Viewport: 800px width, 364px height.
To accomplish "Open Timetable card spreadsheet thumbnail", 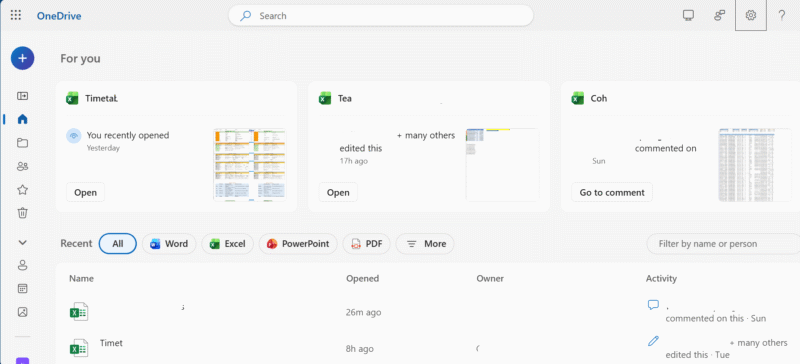I will [249, 165].
